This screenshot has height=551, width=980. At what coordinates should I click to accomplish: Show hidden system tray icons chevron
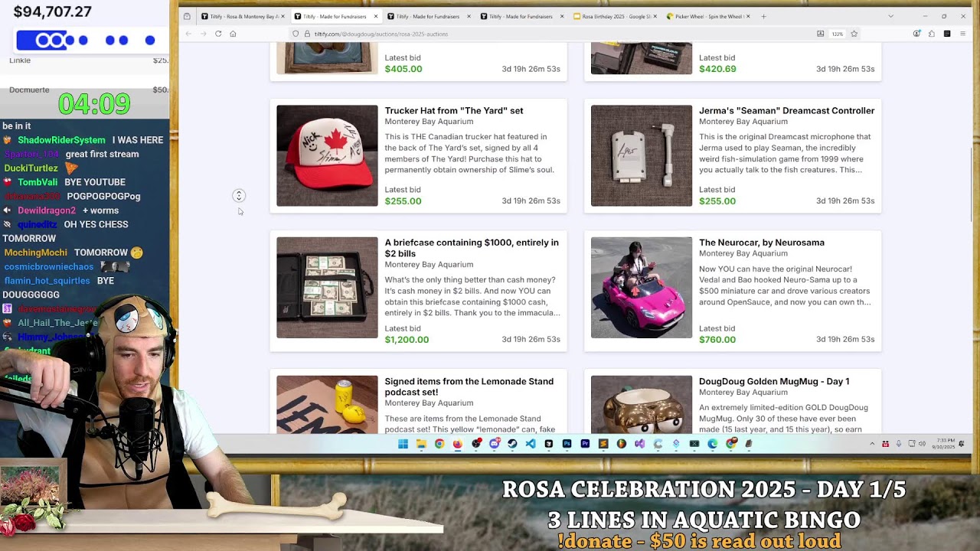[871, 444]
